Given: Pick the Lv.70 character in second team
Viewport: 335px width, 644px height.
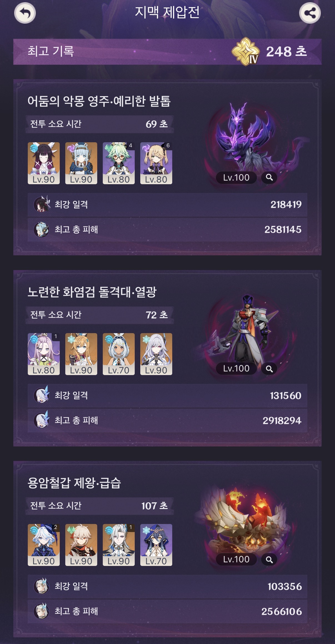Looking at the screenshot, I should pos(119,354).
